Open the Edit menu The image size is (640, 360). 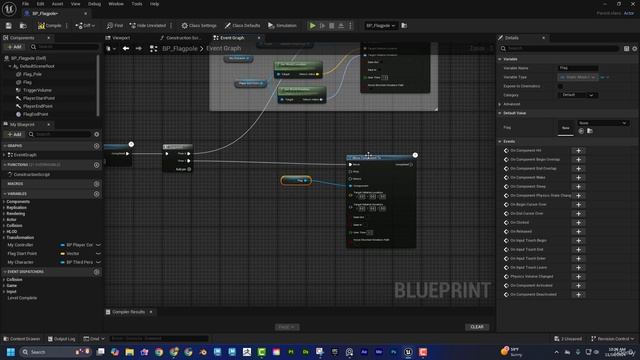pyautogui.click(x=40, y=4)
